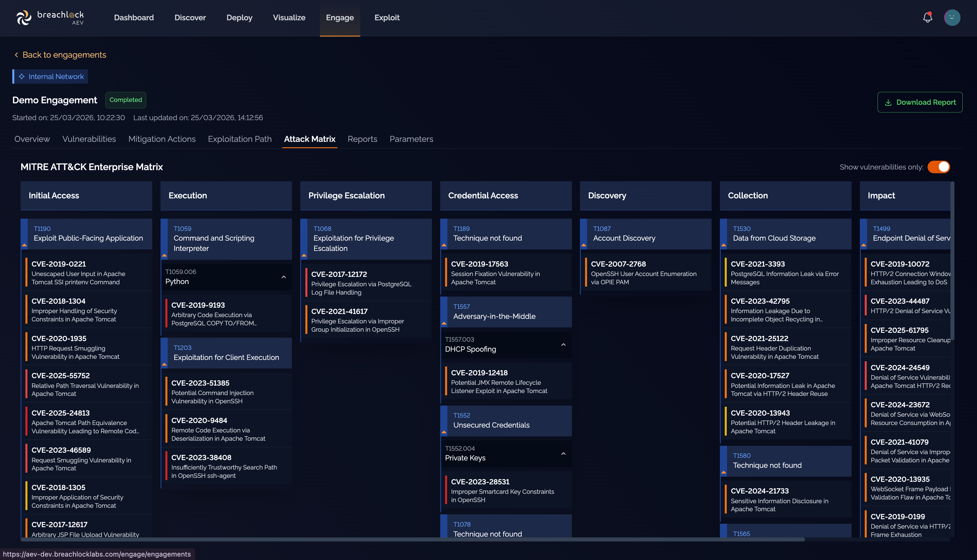The height and width of the screenshot is (560, 977).
Task: Open CVE-2017-12172 Privilege Escalation card
Action: (x=367, y=283)
